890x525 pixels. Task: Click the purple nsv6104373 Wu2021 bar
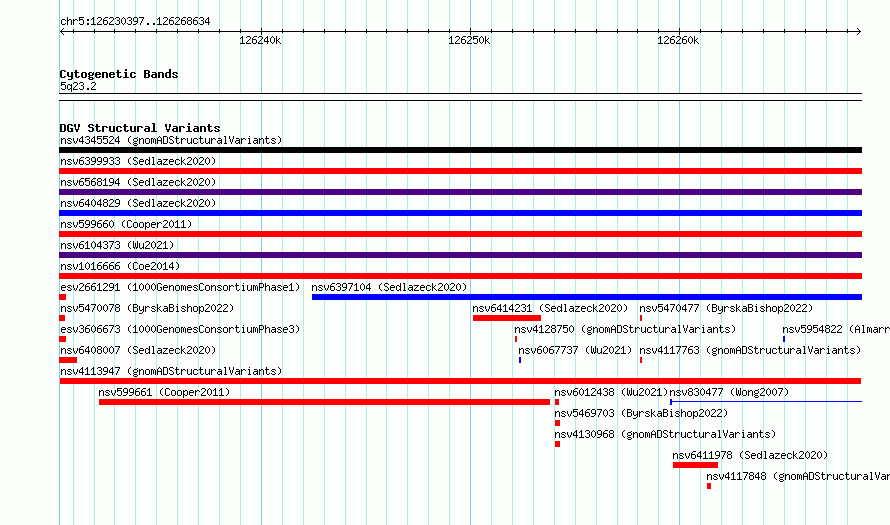point(460,255)
